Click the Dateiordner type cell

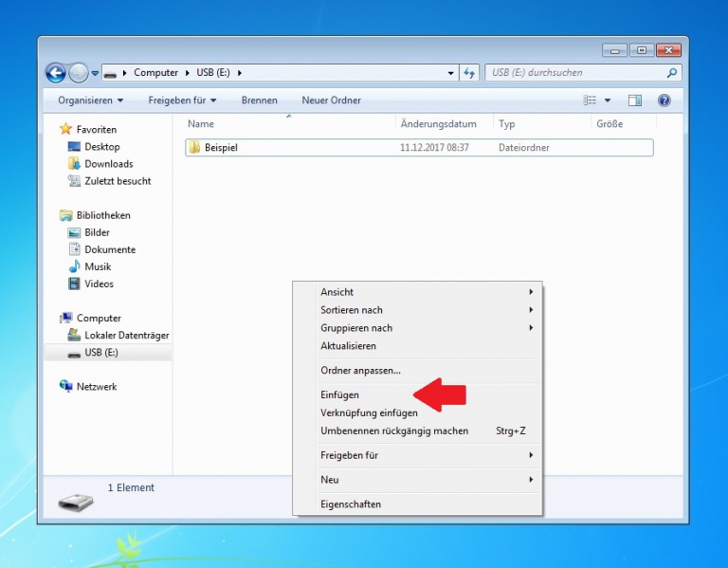pos(523,148)
